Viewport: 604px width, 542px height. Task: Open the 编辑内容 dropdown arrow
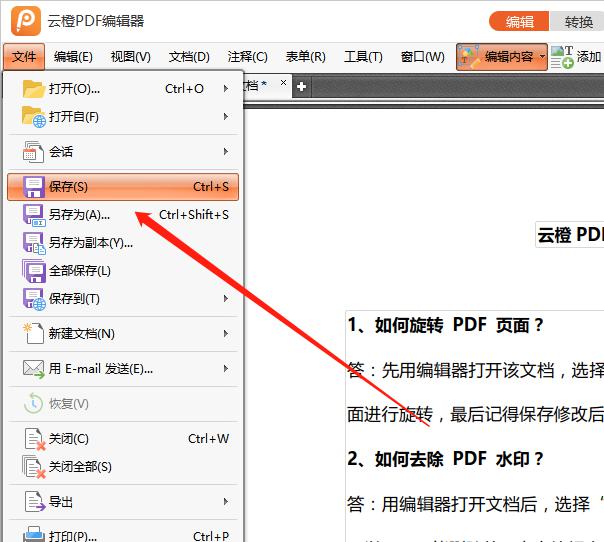[x=542, y=57]
